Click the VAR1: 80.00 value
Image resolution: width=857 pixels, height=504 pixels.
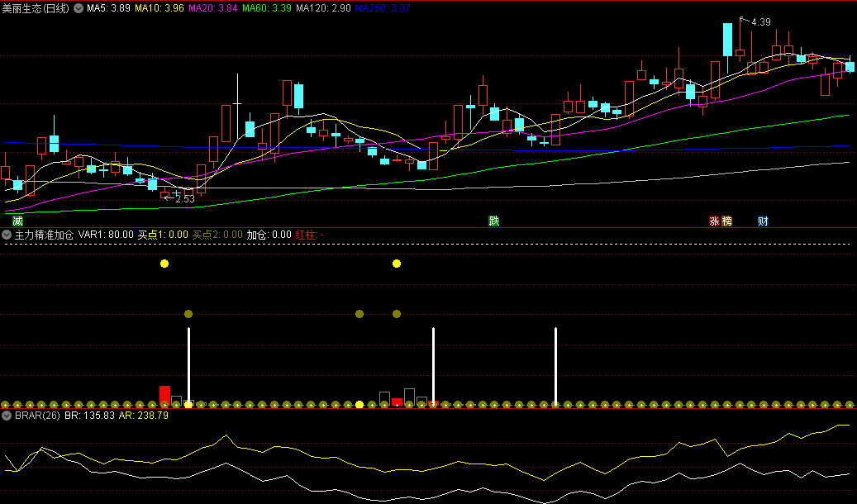[x=106, y=235]
